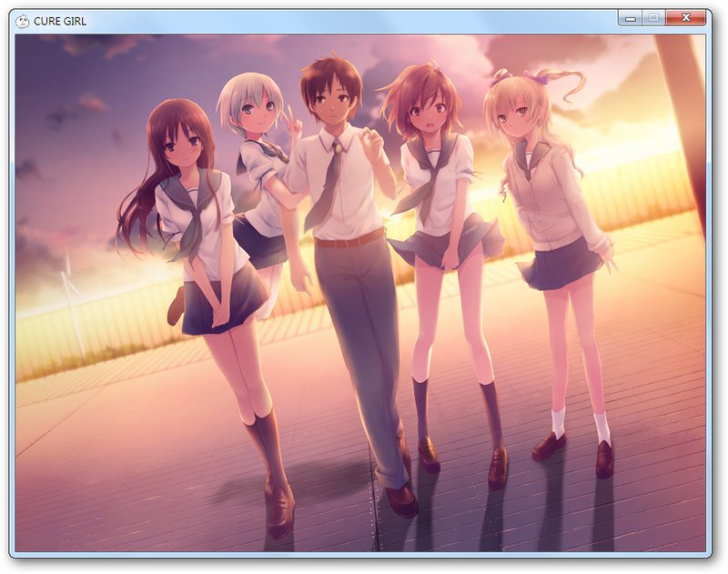
Task: Click the boy's brown shoe on the floor
Action: pos(401,501)
